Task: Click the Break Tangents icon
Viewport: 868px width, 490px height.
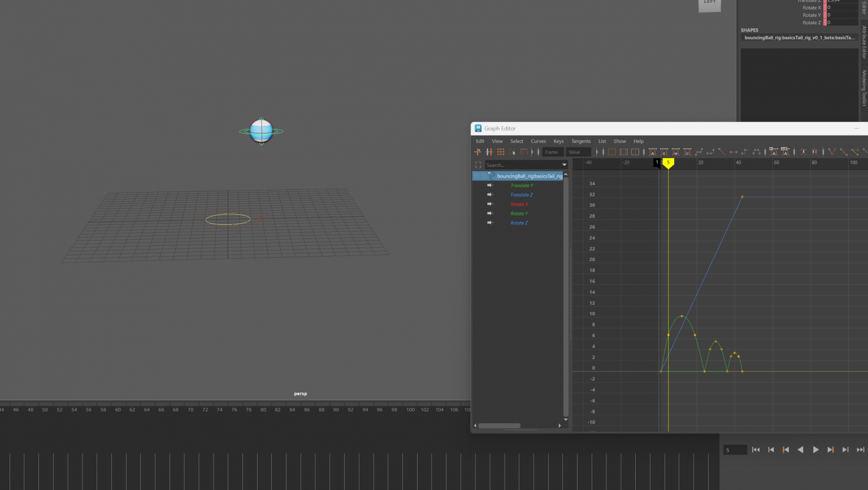Action: point(832,152)
